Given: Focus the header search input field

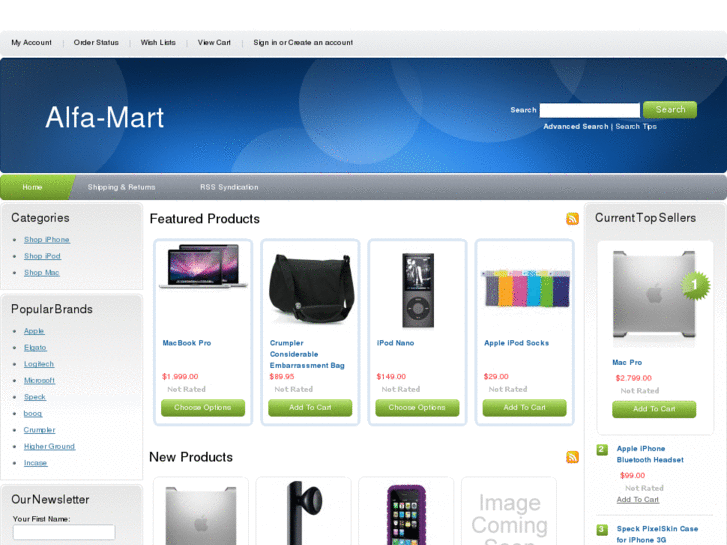Looking at the screenshot, I should pyautogui.click(x=589, y=110).
